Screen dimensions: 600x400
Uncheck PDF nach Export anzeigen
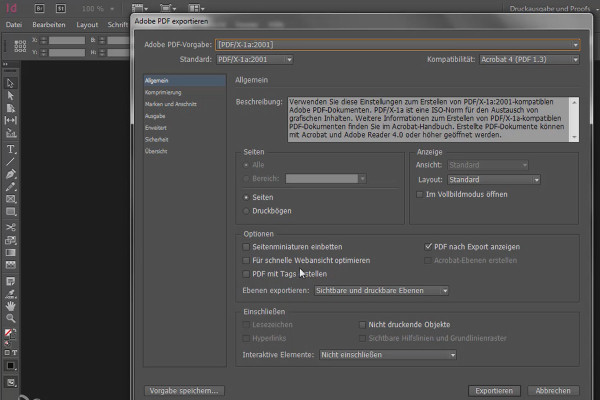[x=428, y=247]
